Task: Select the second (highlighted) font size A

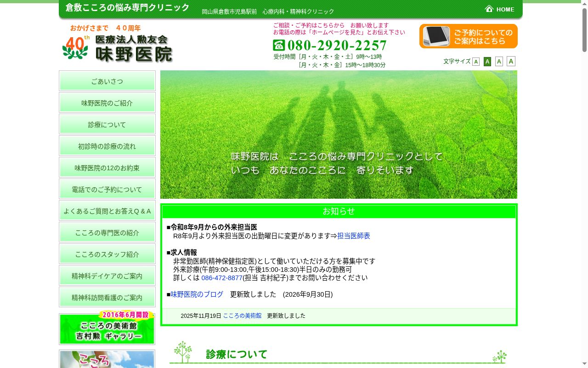Action: (x=487, y=62)
